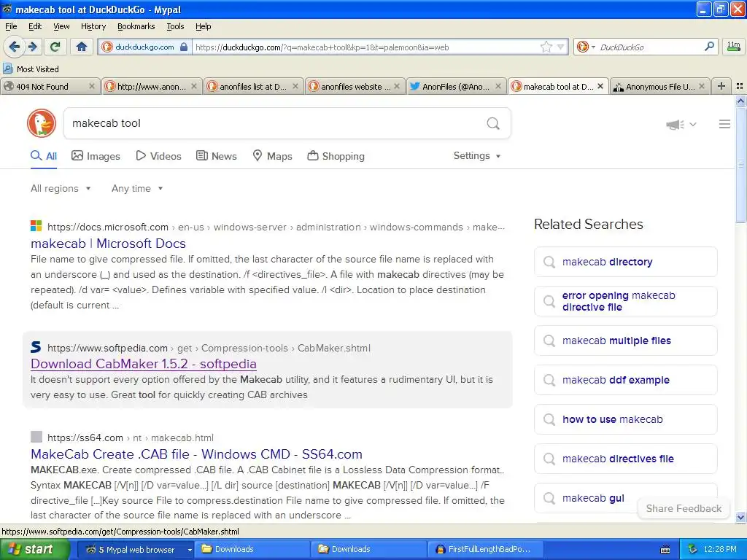Click the DuckDuckGo duck logo
This screenshot has height=560, width=747.
tap(42, 123)
